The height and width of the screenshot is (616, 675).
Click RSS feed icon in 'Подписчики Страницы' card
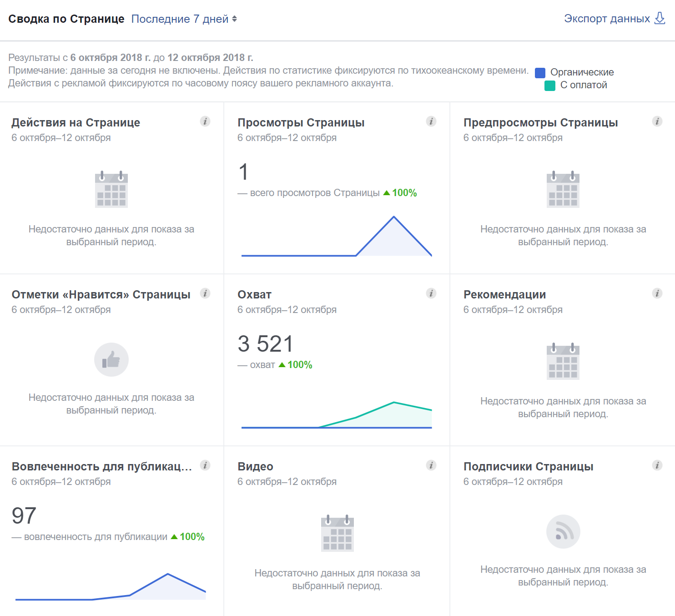click(563, 531)
